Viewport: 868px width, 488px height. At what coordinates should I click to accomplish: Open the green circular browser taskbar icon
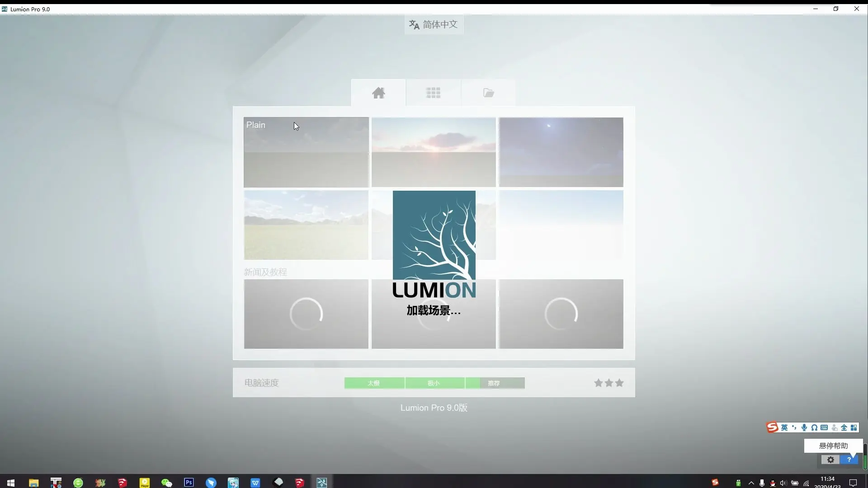(x=78, y=483)
